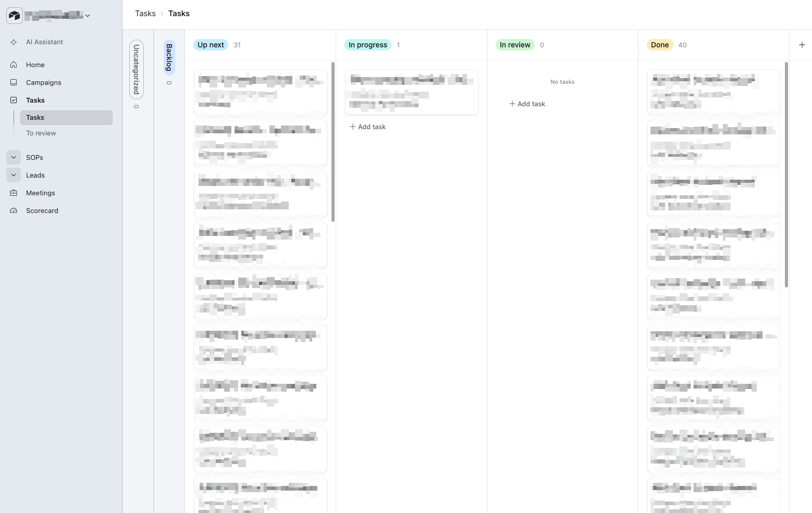This screenshot has height=513, width=812.
Task: Expand the SOPs section chevron
Action: [14, 157]
